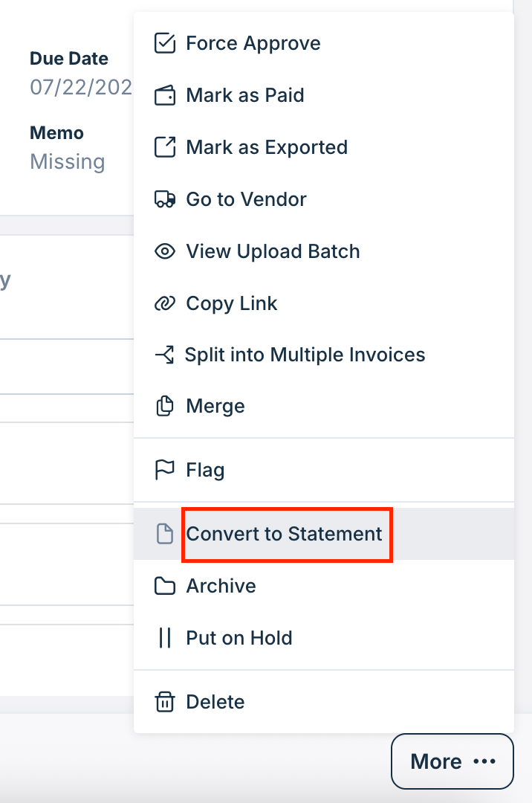Click the truck icon next to Go to Vendor
This screenshot has height=803, width=532.
click(x=165, y=199)
